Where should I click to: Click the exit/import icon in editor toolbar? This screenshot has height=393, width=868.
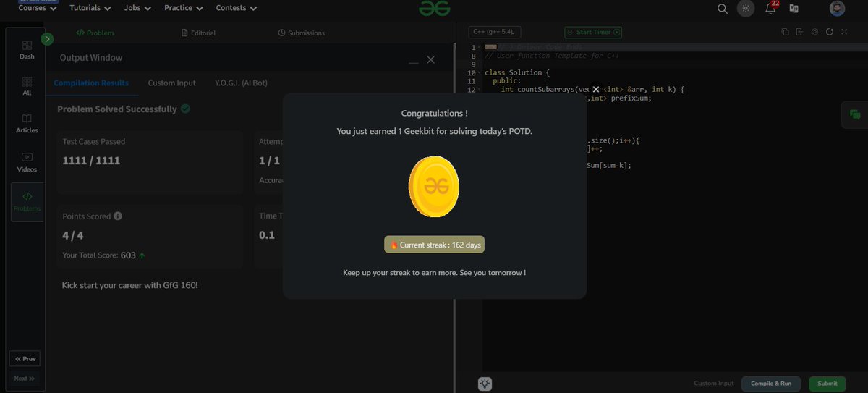(799, 32)
